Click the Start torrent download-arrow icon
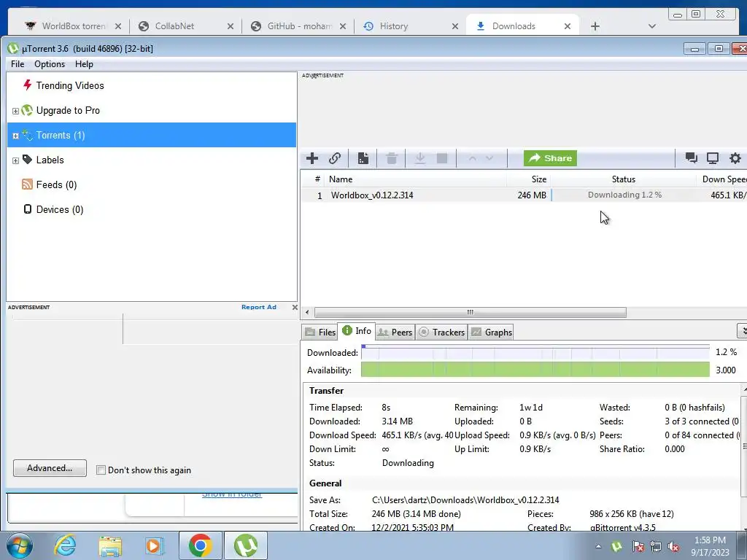This screenshot has width=747, height=560. (x=419, y=158)
